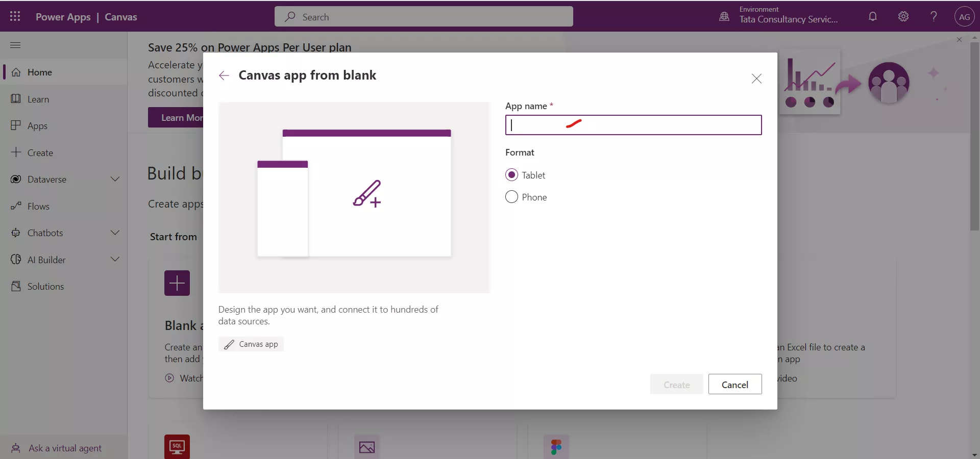
Task: Toggle the left navigation hamburger menu
Action: click(15, 45)
